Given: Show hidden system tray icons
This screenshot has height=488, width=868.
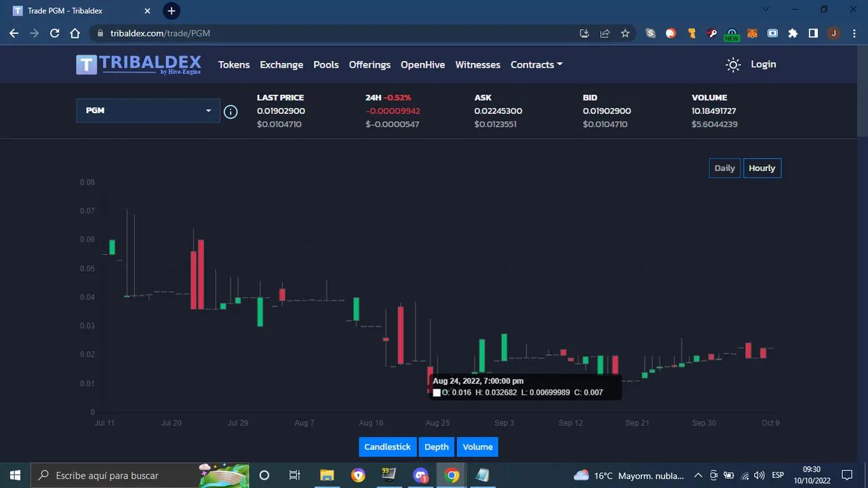Looking at the screenshot, I should pos(698,475).
